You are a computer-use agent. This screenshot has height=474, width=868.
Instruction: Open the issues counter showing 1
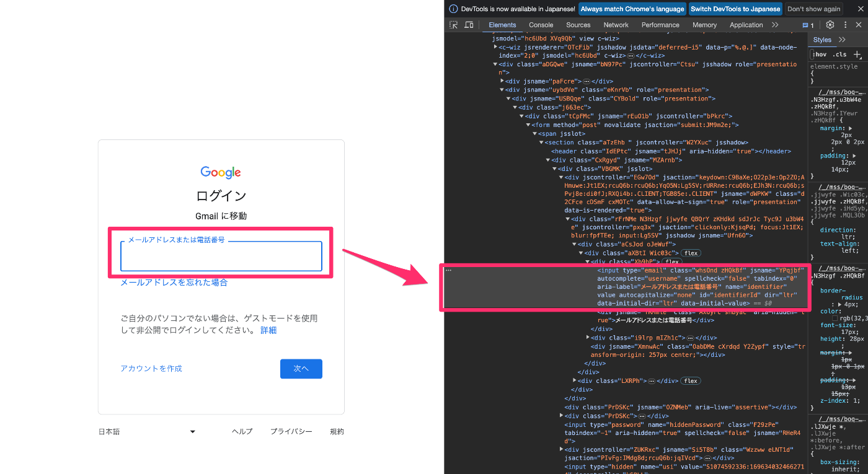[808, 25]
